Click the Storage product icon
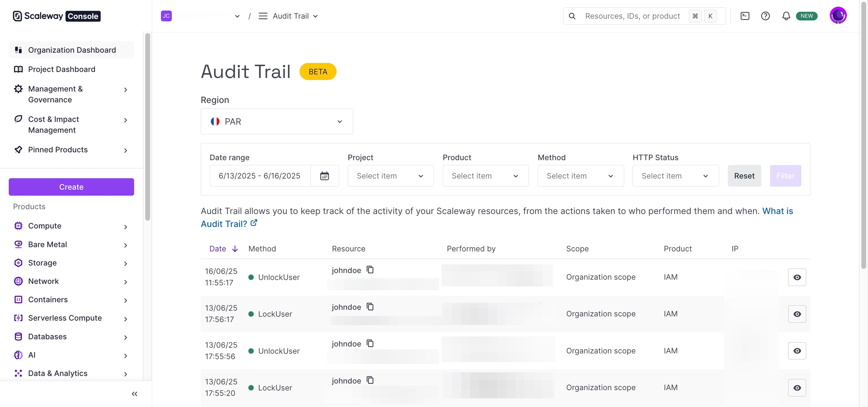The image size is (868, 407). [x=18, y=263]
